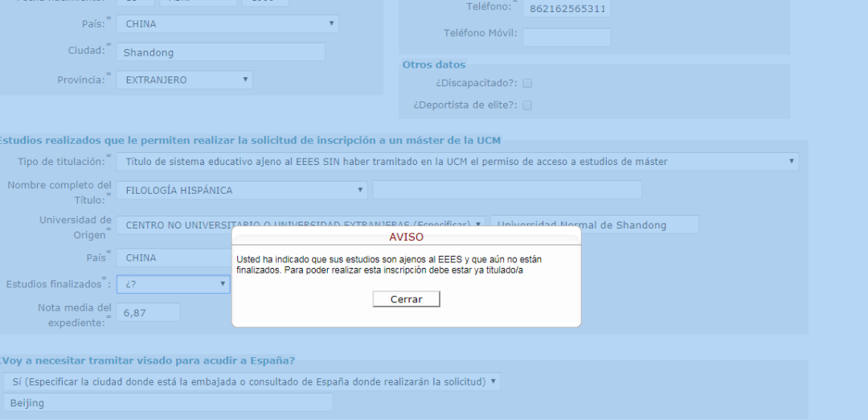
Task: Open the País dropdown showing CHINA at top
Action: (227, 24)
